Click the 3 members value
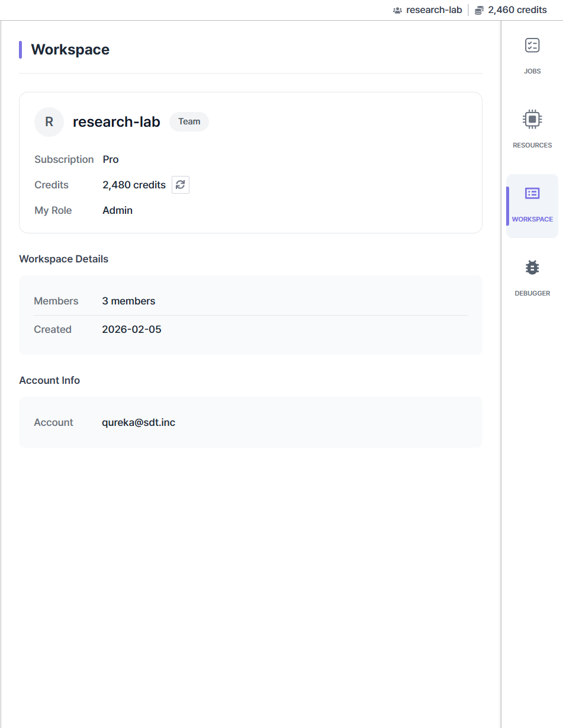563x728 pixels. point(128,301)
